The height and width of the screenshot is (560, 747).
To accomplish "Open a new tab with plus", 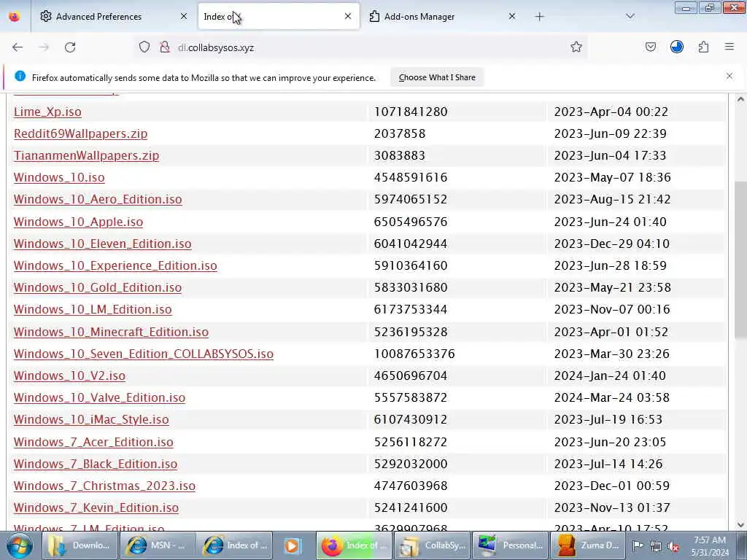I will pyautogui.click(x=539, y=17).
